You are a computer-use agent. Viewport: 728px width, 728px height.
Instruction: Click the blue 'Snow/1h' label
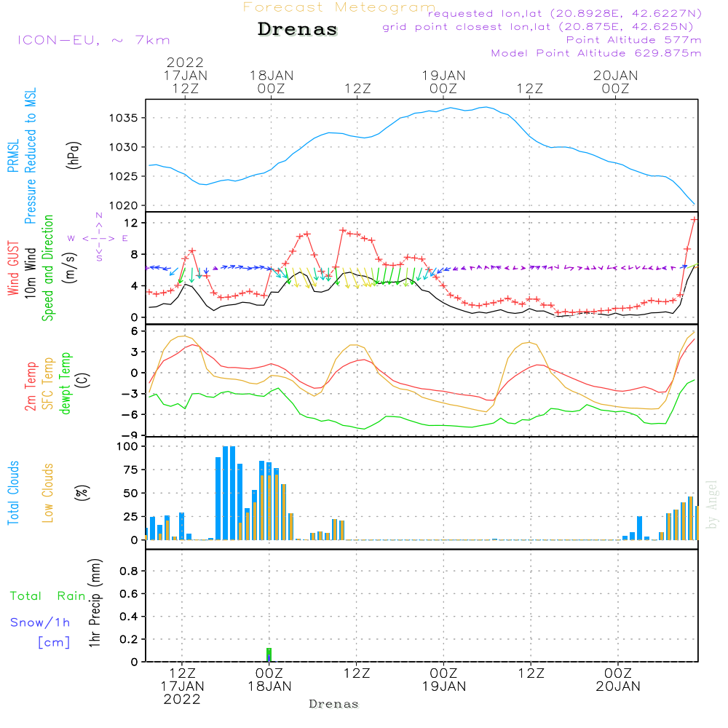tap(40, 622)
